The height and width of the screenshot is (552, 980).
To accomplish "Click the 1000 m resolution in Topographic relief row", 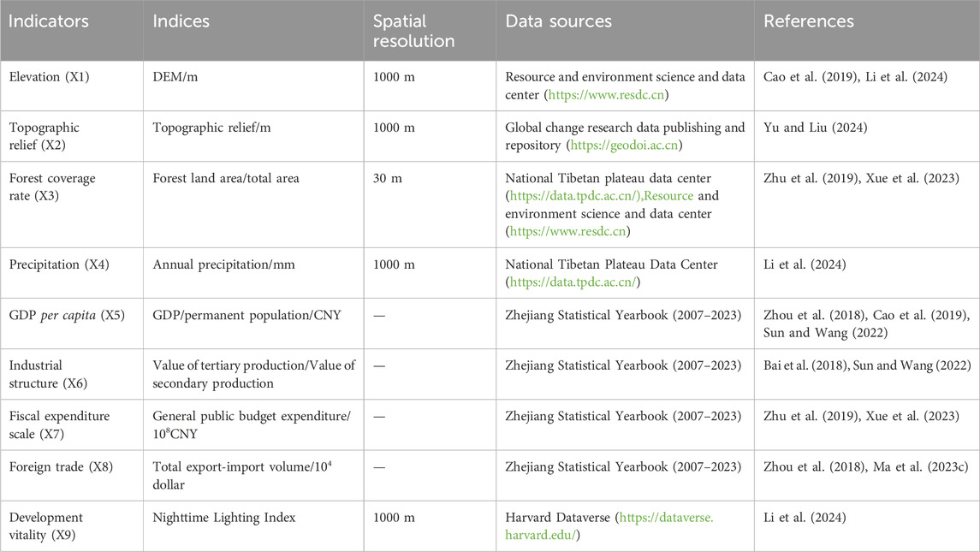I will click(x=394, y=128).
